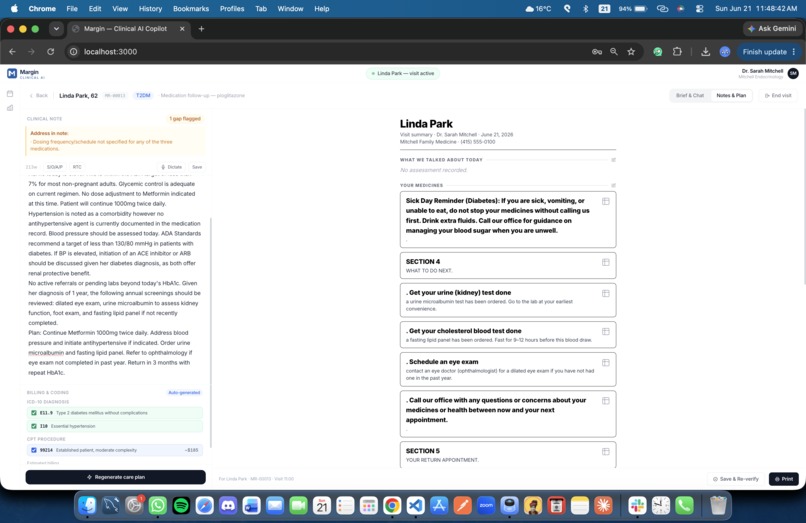Click the T2DM condition tag
The image size is (806, 523).
(x=143, y=96)
